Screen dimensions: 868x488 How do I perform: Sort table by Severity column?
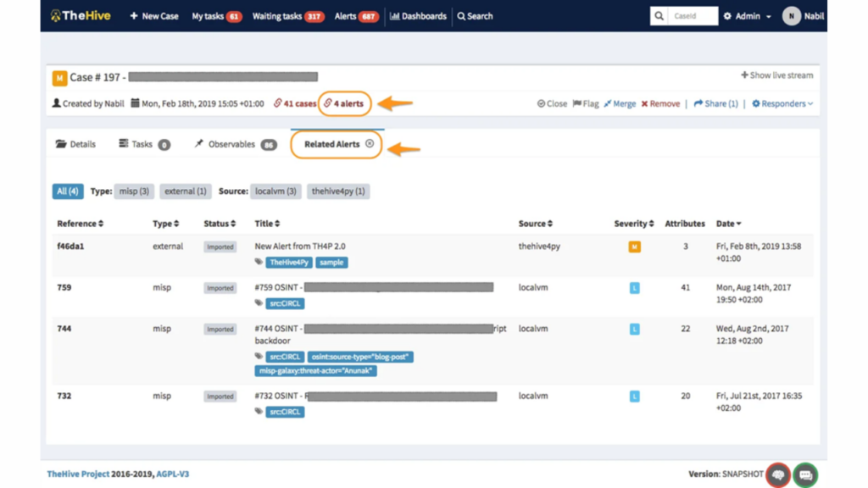click(x=634, y=224)
